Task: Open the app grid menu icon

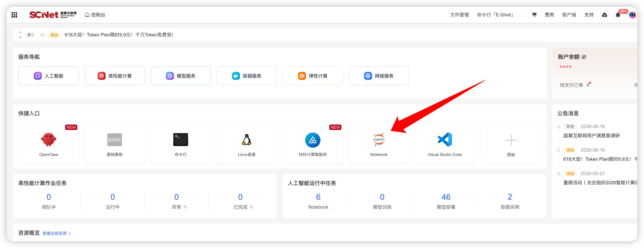Action: [x=14, y=15]
